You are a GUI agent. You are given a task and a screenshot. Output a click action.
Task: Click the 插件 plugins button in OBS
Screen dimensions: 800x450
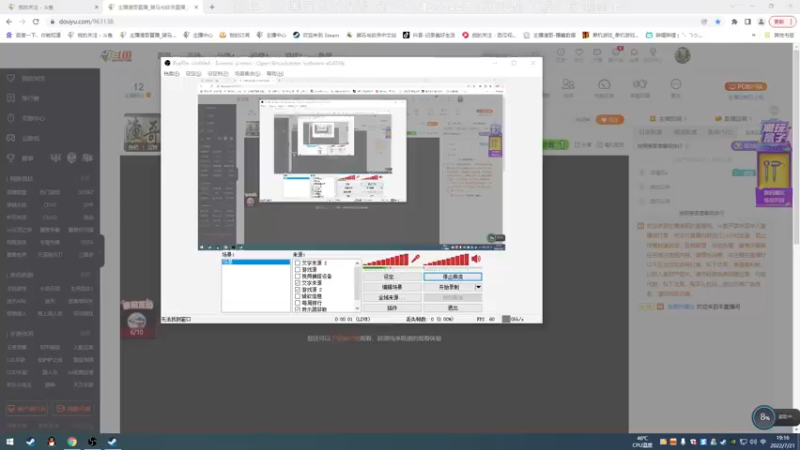[x=392, y=308]
